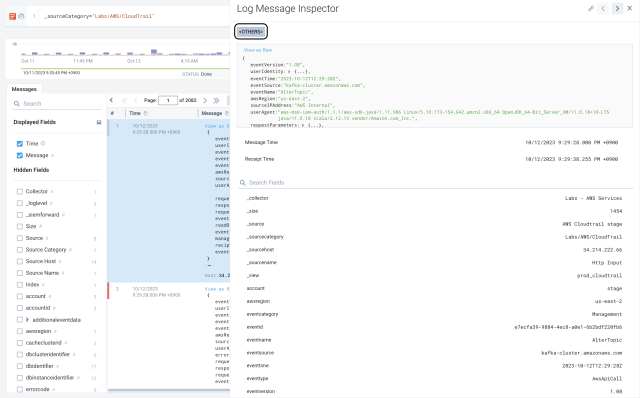The width and height of the screenshot is (640, 398).
Task: Click the eventname value AlterTopic in fields list
Action: coord(607,340)
